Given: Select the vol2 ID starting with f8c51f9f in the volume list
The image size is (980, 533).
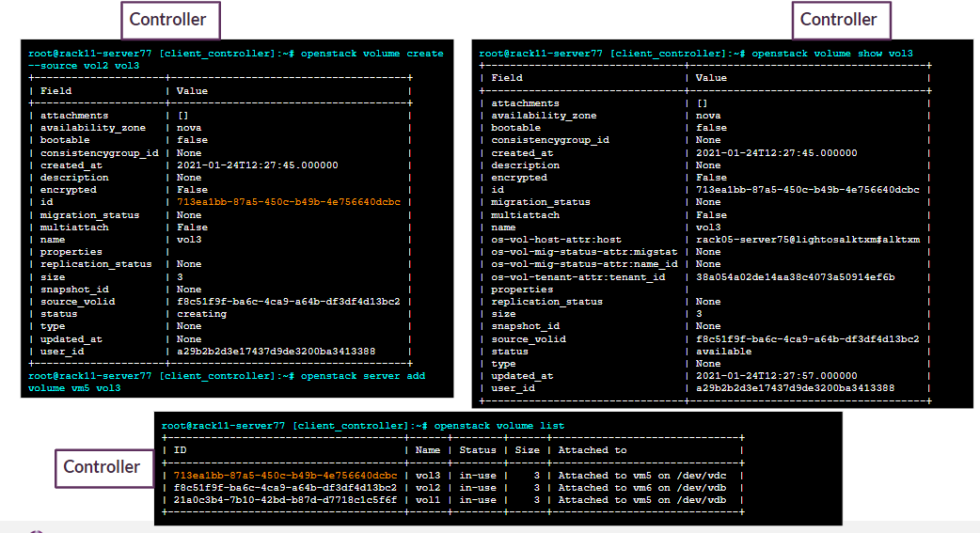Looking at the screenshot, I should point(285,487).
